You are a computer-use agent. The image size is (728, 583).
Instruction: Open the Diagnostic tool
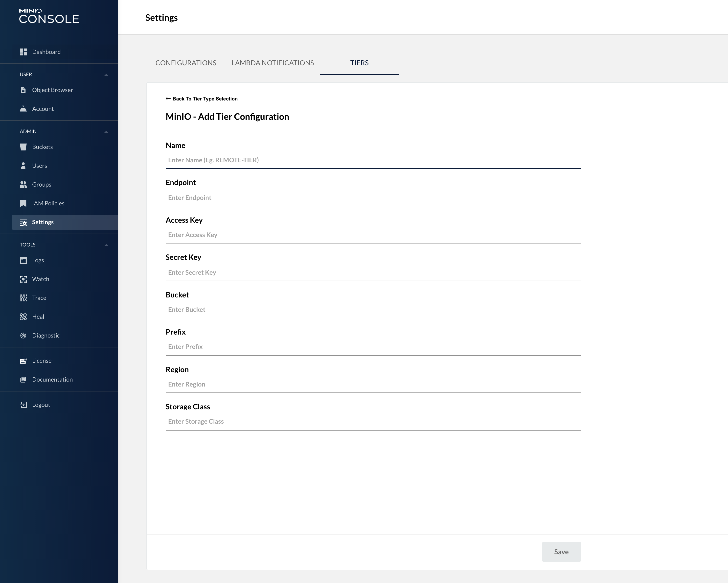click(65, 335)
